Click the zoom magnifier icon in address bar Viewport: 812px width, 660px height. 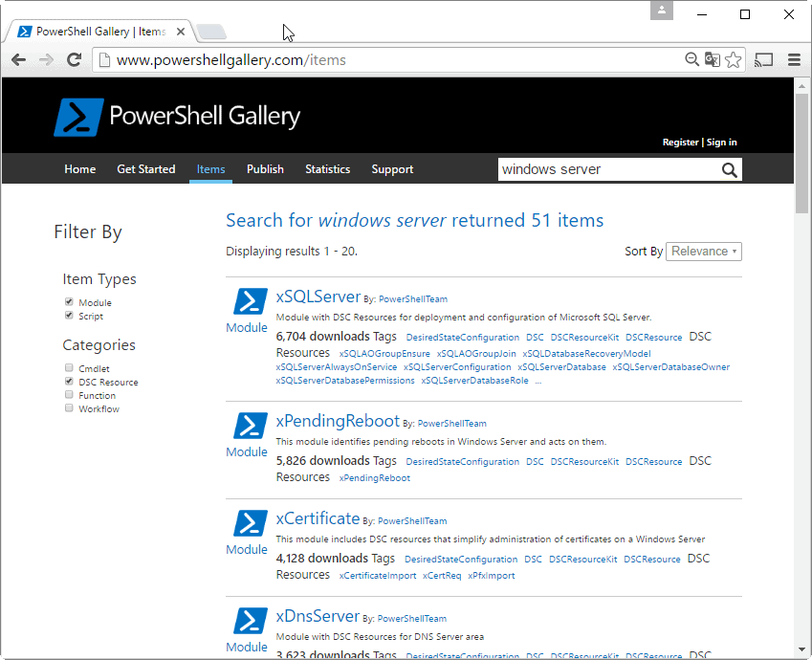pyautogui.click(x=691, y=59)
